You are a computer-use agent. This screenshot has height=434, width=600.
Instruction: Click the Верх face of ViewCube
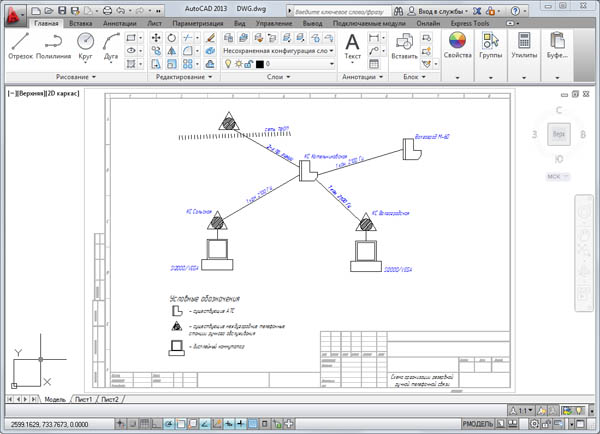tap(559, 134)
